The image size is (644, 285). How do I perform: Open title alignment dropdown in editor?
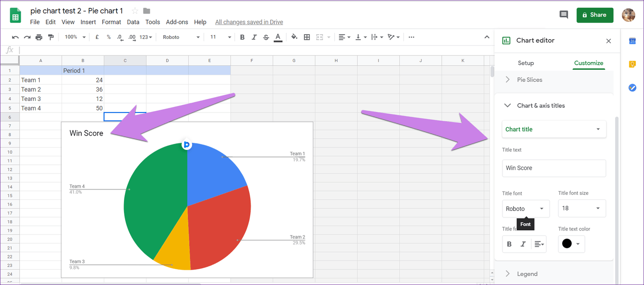tap(539, 244)
